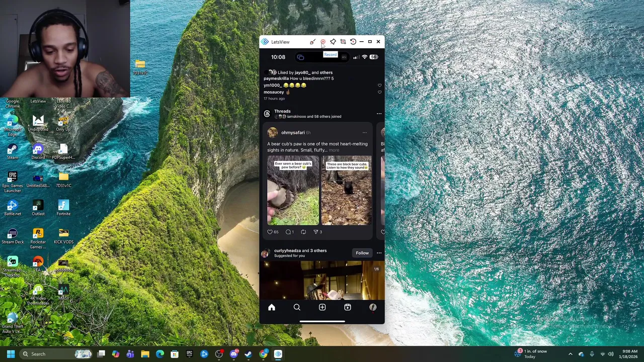The image size is (644, 362).
Task: Open the Threads logo icon
Action: [x=267, y=114]
